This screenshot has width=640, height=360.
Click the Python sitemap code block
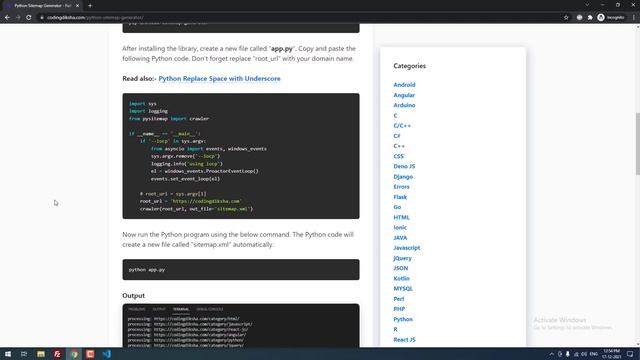pos(241,156)
